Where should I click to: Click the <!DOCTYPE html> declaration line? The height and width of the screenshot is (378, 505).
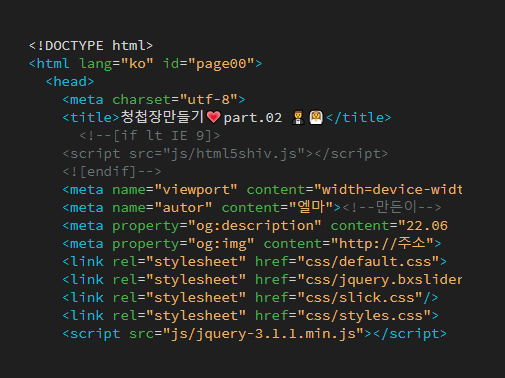[x=91, y=46]
